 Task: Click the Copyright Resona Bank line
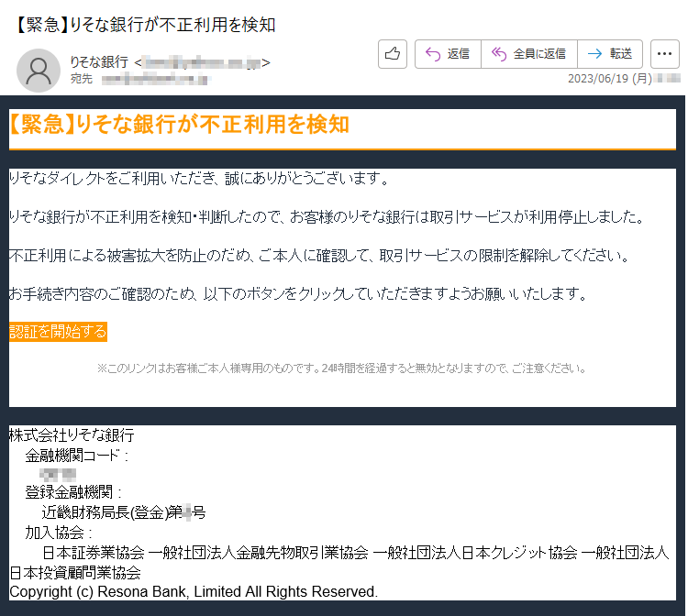coord(194,591)
